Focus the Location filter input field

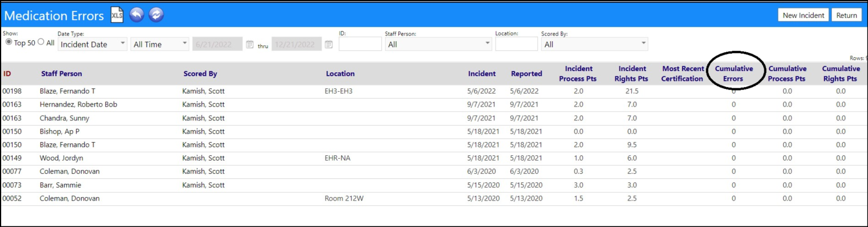coord(516,44)
